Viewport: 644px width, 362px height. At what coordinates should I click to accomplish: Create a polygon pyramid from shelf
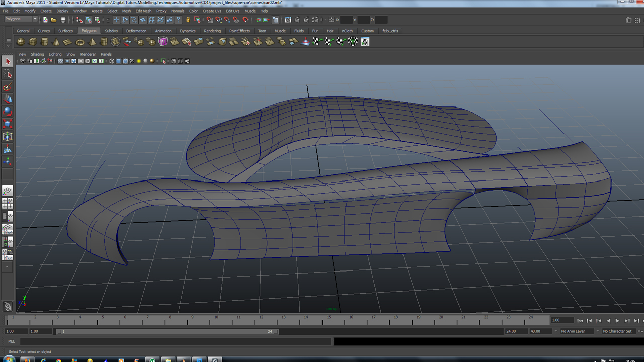(93, 42)
